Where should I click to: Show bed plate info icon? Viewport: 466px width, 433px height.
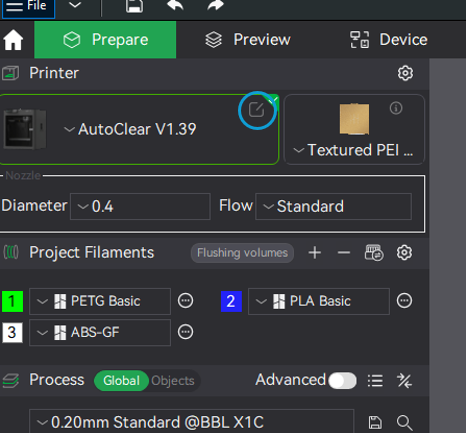[396, 108]
